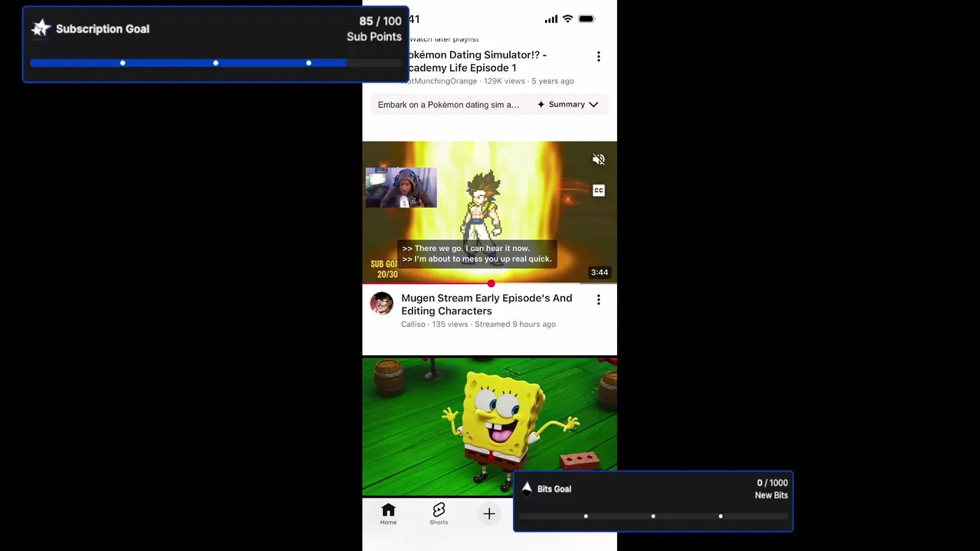Open options for Mugen Stream video
This screenshot has width=980, height=551.
599,300
